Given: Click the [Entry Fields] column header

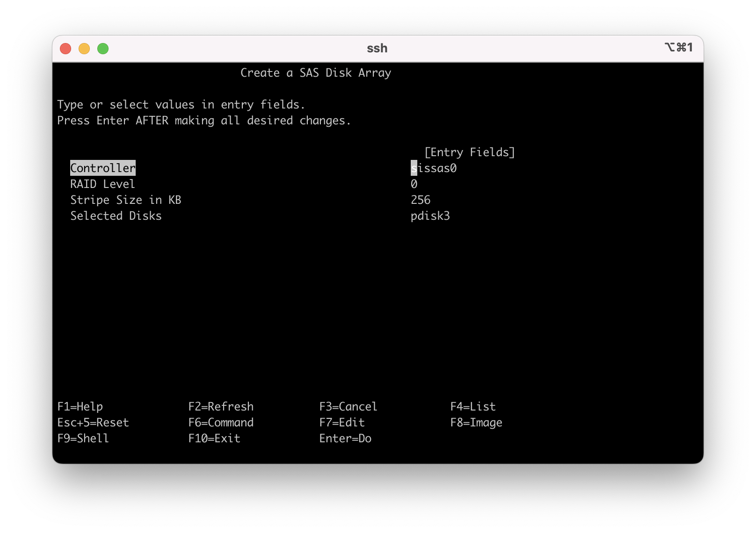Looking at the screenshot, I should point(470,152).
